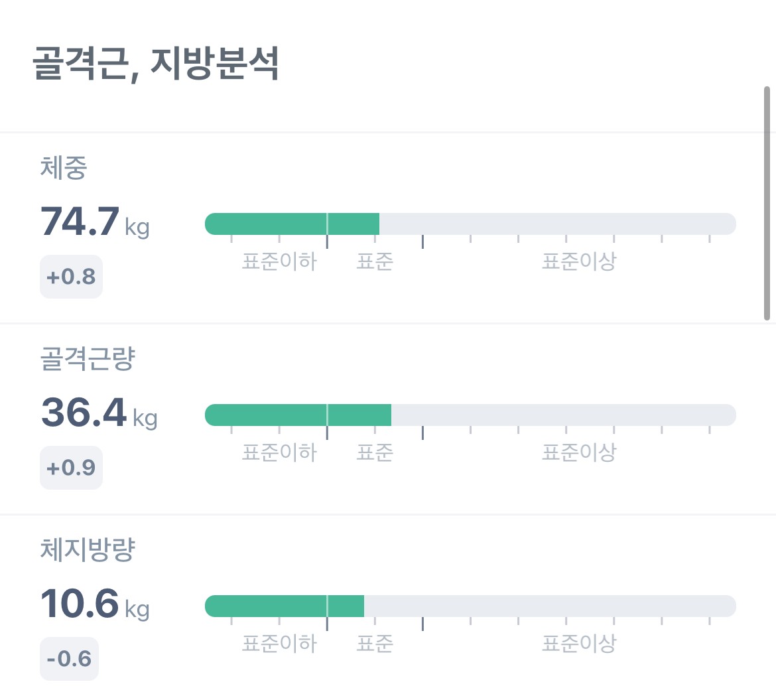This screenshot has width=776, height=700.
Task: Click 표준이하 label under the 체지방량 bar
Action: (279, 644)
